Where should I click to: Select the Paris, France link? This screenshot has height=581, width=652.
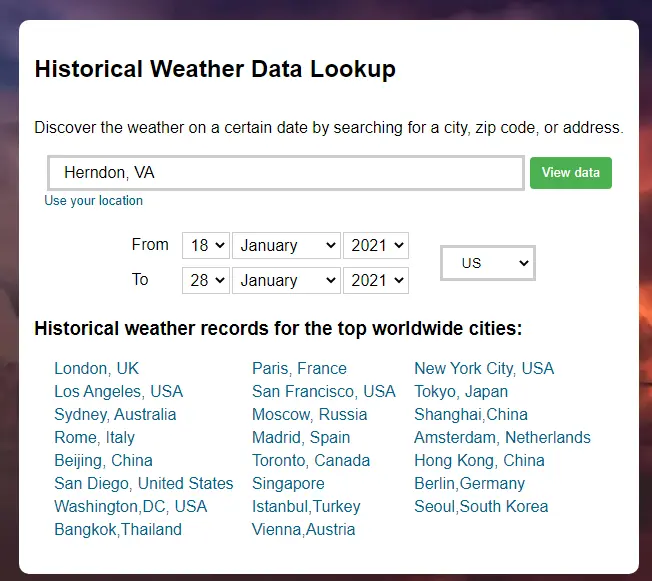(299, 368)
